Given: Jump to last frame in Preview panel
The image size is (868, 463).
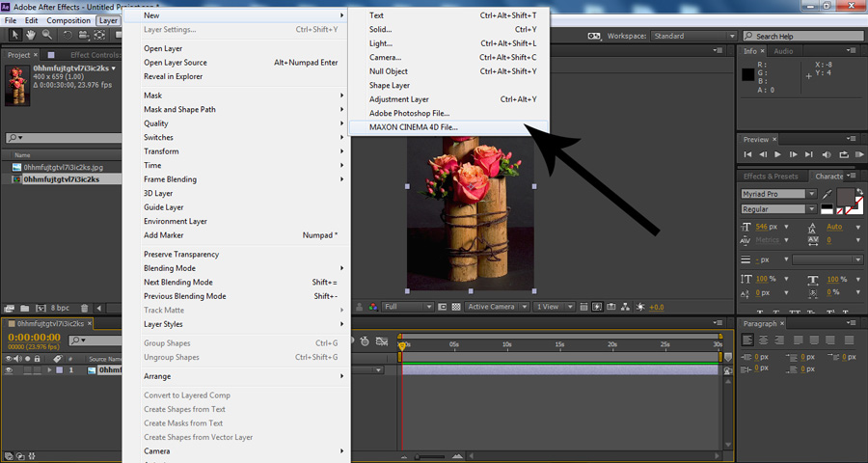Looking at the screenshot, I should [809, 154].
